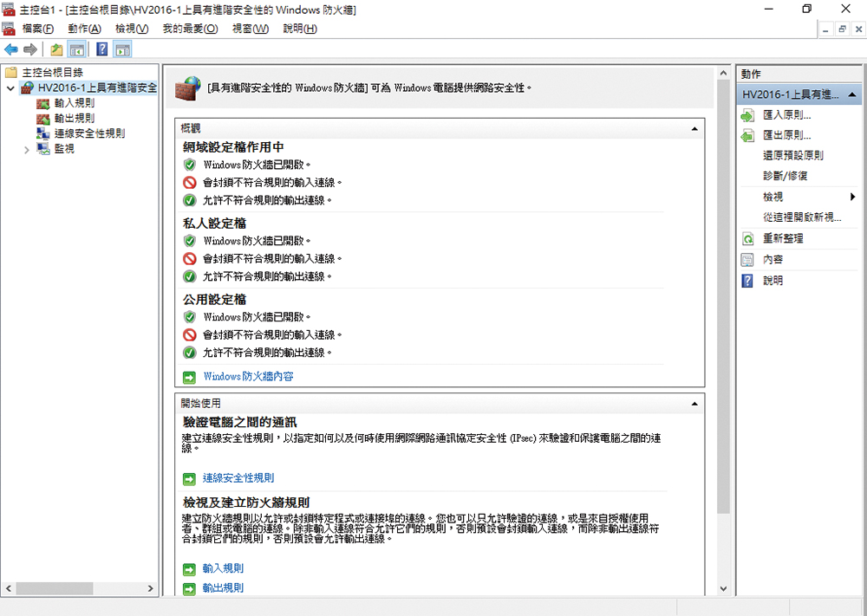Click the MMC document icon left of 檔案 menu
The image size is (867, 616).
(9, 29)
